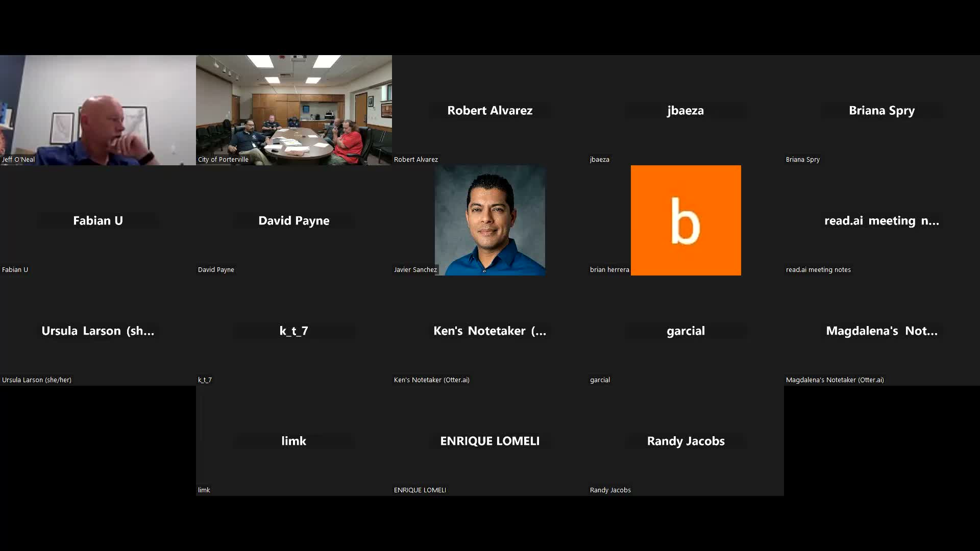The height and width of the screenshot is (551, 980).
Task: Click Javier Sanchez's profile photo
Action: click(x=489, y=220)
